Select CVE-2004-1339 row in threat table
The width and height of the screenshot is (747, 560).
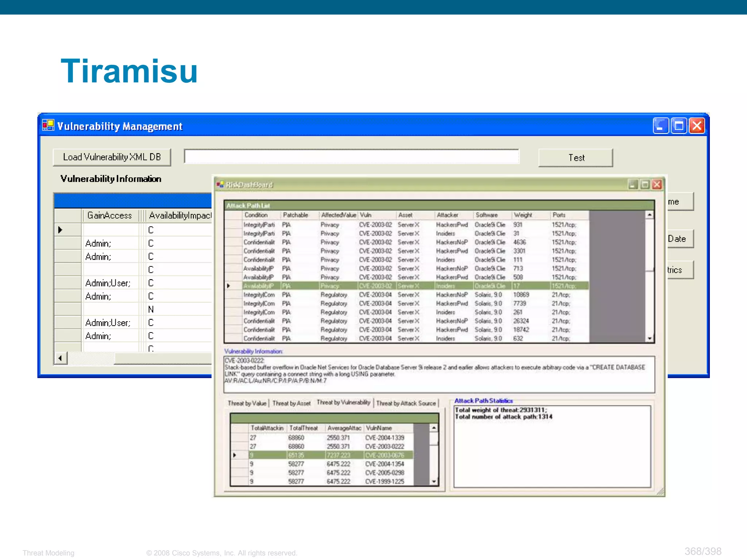[x=322, y=437]
